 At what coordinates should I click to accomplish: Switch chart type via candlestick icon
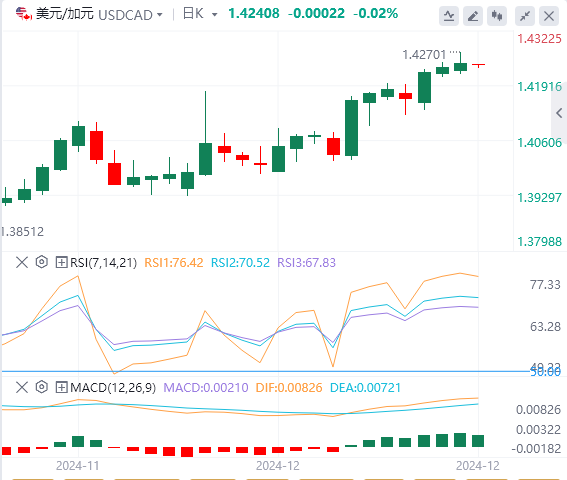(x=497, y=16)
